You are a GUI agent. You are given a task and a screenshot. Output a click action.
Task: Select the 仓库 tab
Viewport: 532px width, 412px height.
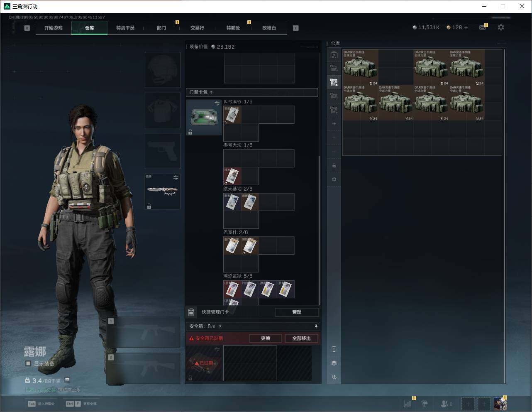(x=90, y=28)
